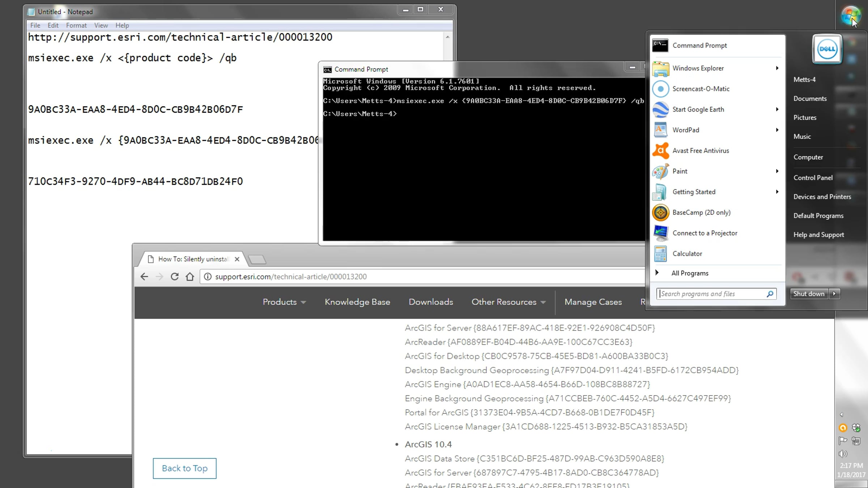Open Notepad's Format menu
Screen dimensions: 868x488
(x=76, y=25)
